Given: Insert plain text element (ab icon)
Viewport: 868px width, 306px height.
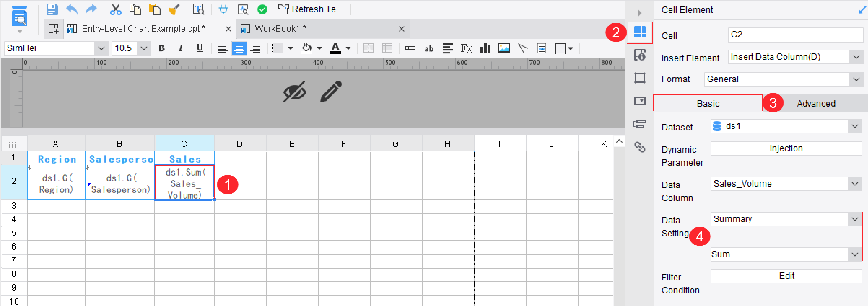Looking at the screenshot, I should click(x=429, y=48).
